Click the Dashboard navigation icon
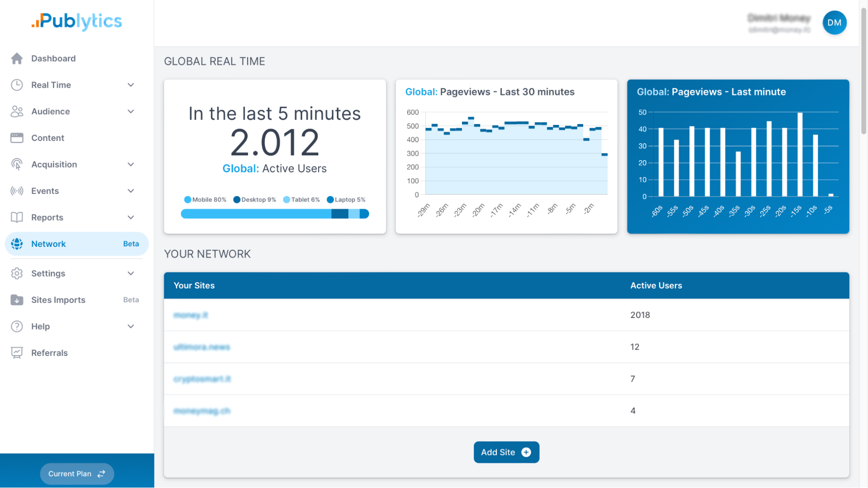 [x=17, y=58]
